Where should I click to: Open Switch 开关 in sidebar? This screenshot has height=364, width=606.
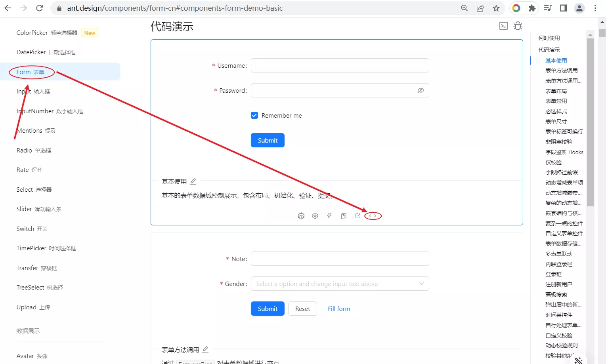pos(32,229)
